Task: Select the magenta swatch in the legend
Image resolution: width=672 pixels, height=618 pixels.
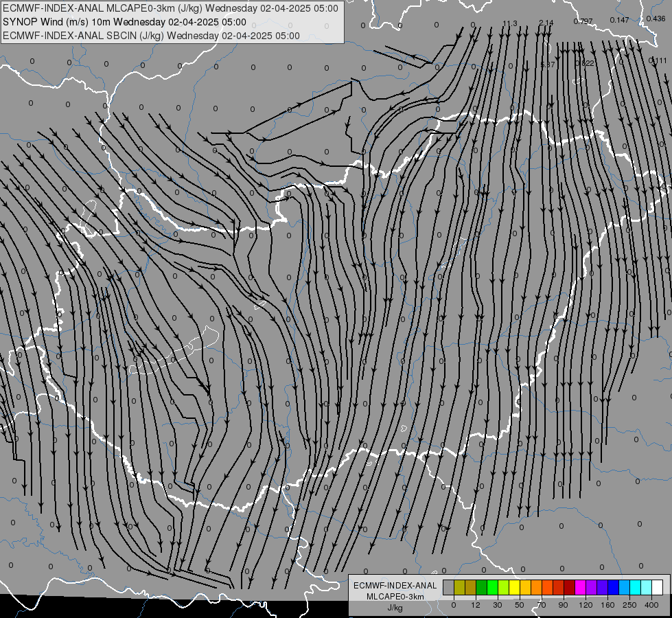Action: tap(580, 587)
